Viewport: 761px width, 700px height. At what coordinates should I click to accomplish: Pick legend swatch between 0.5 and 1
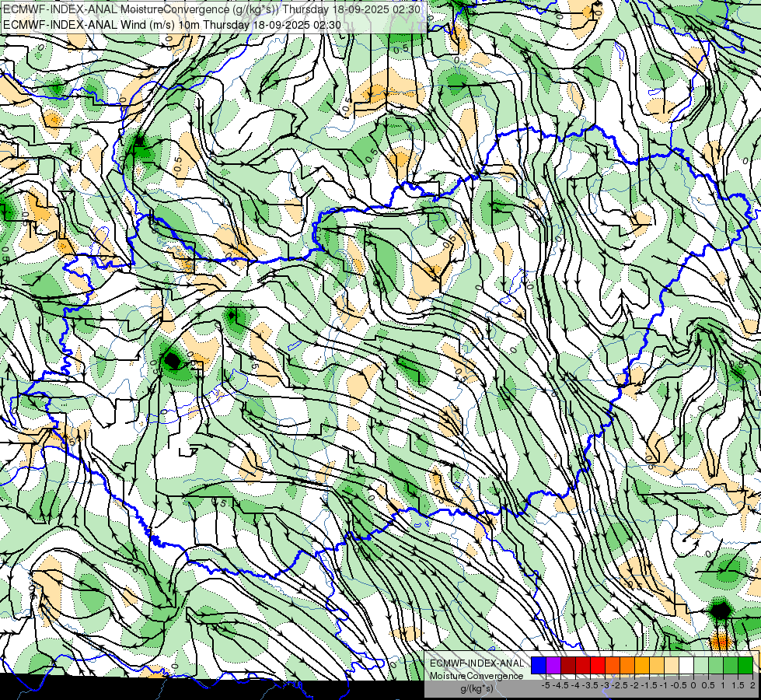(x=716, y=666)
